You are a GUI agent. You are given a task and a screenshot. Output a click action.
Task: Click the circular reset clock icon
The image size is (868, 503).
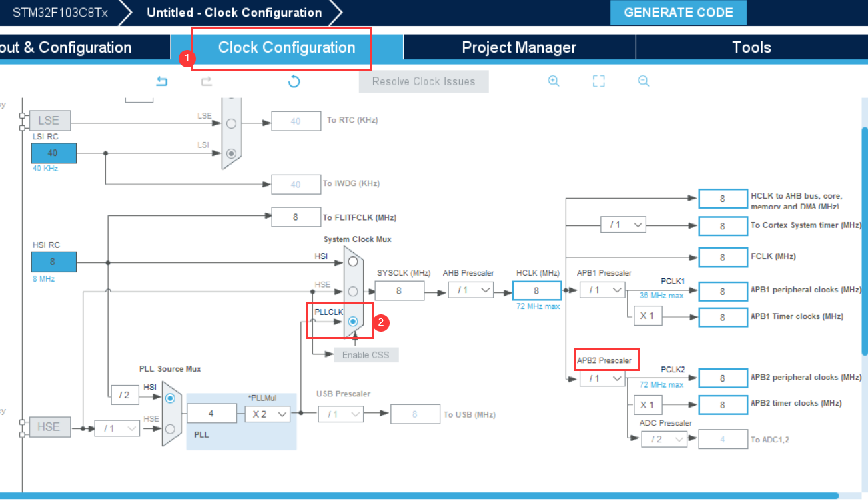coord(294,81)
